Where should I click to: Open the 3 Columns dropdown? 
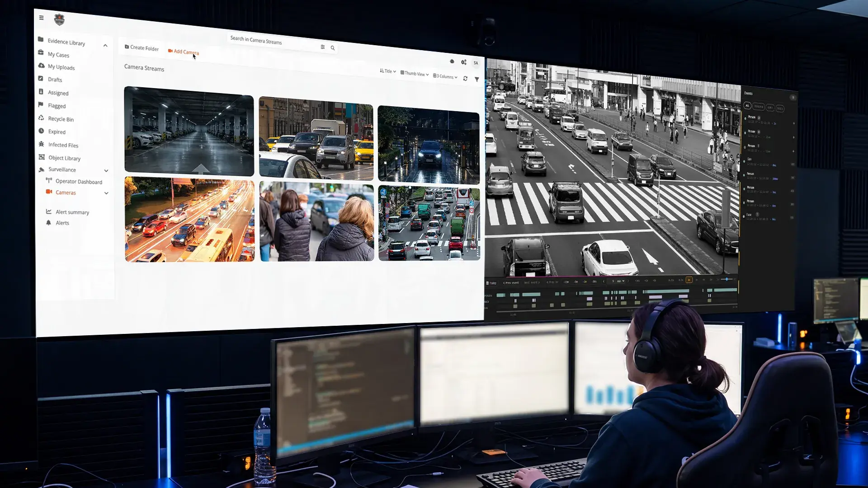pos(445,76)
